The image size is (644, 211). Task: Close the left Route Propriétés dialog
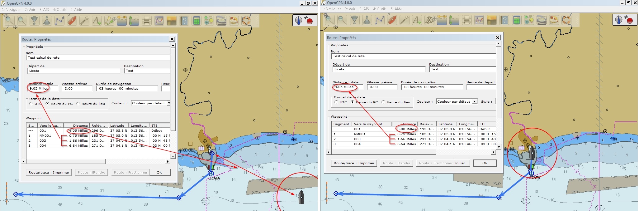pyautogui.click(x=172, y=39)
